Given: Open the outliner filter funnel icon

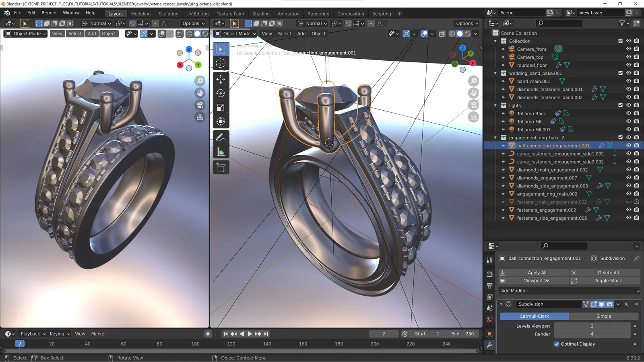Looking at the screenshot, I should (622, 23).
